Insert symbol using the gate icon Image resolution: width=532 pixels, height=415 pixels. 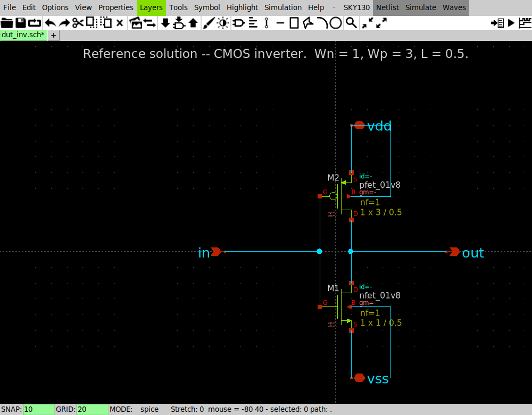238,23
